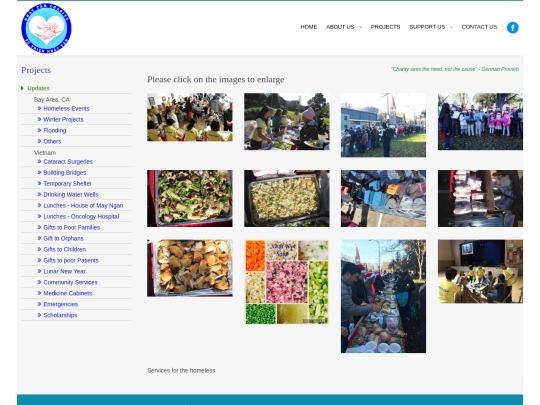Open Building Bridges link

tap(65, 173)
